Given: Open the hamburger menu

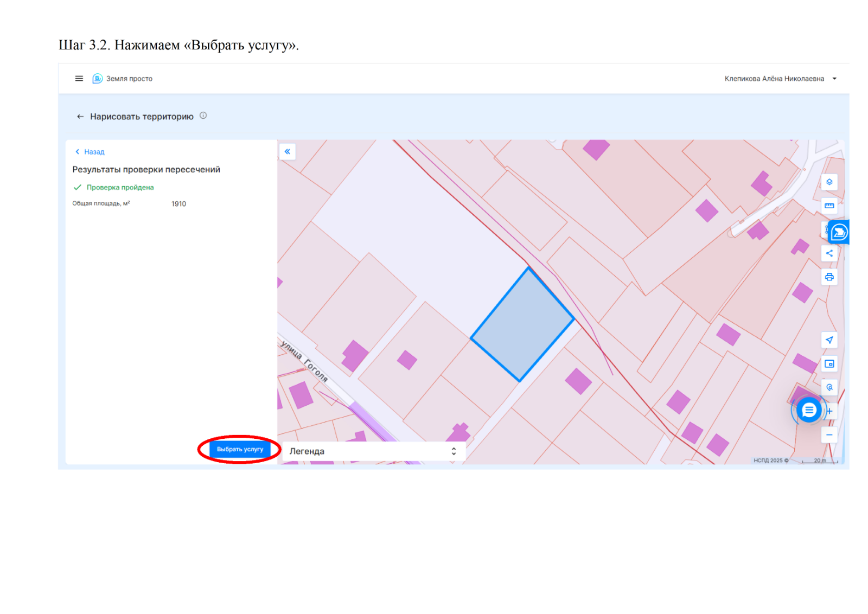Looking at the screenshot, I should 79,79.
